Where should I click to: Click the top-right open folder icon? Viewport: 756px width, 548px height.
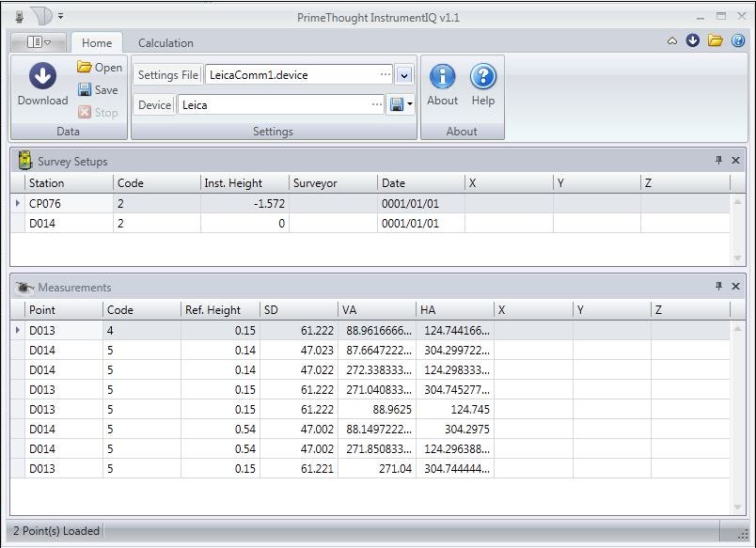[716, 41]
